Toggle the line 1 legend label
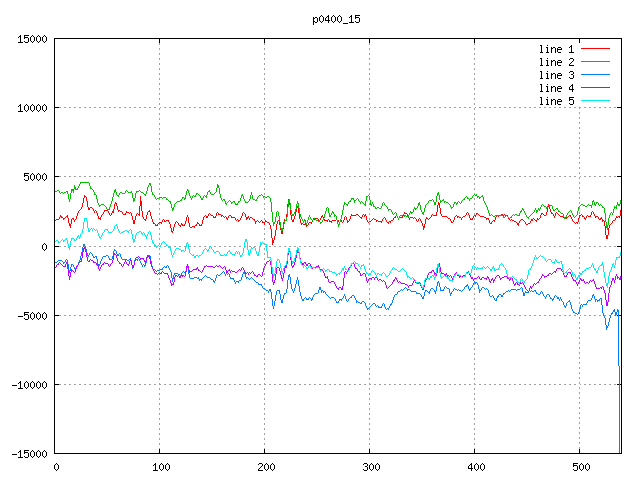640x480 pixels. click(x=556, y=49)
